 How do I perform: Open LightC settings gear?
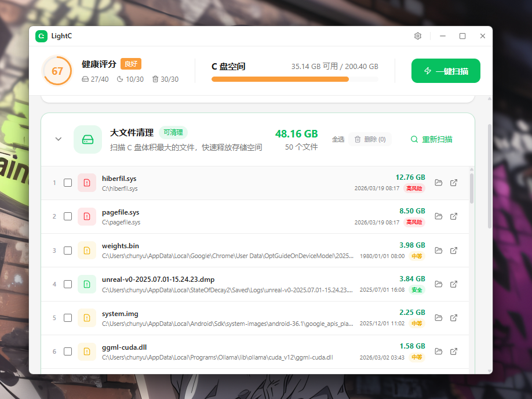[x=418, y=36]
